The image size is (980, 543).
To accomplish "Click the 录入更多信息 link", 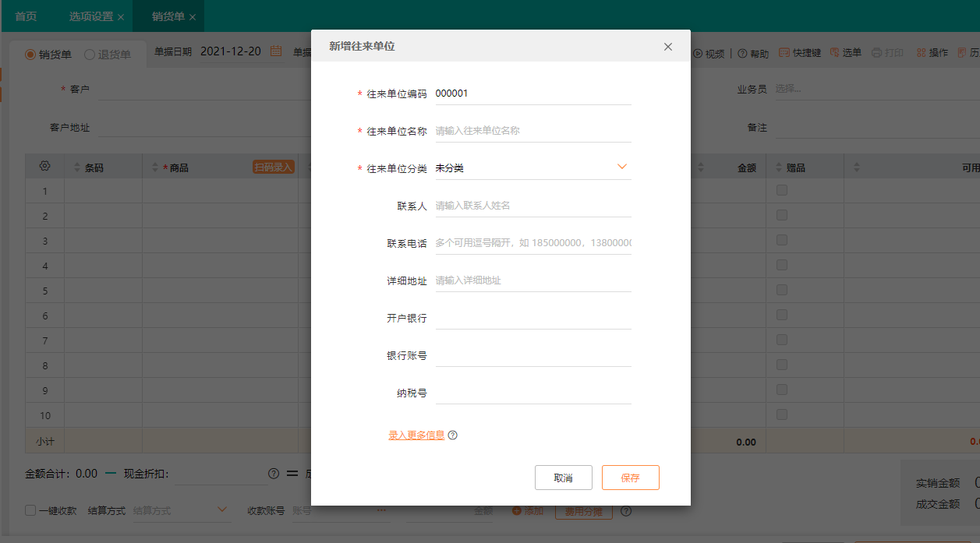I will (x=415, y=435).
